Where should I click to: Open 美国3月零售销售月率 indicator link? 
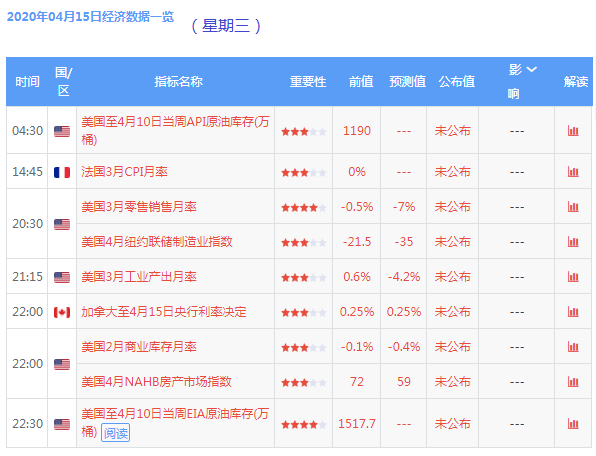coord(139,207)
